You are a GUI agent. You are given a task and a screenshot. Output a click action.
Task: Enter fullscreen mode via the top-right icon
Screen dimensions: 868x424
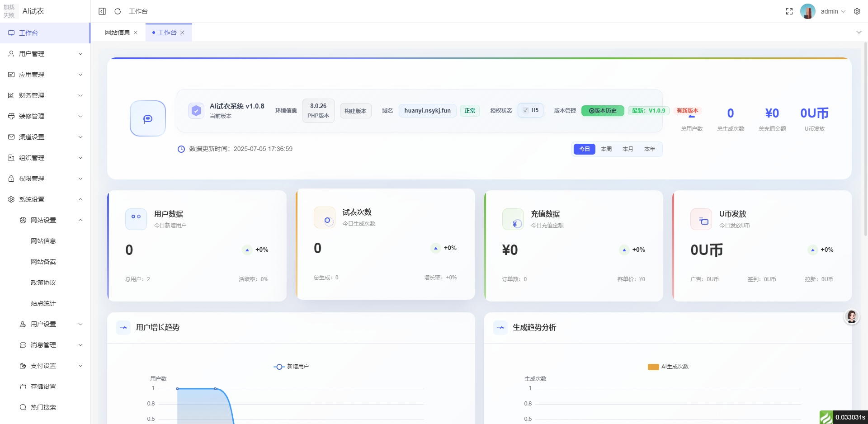789,11
